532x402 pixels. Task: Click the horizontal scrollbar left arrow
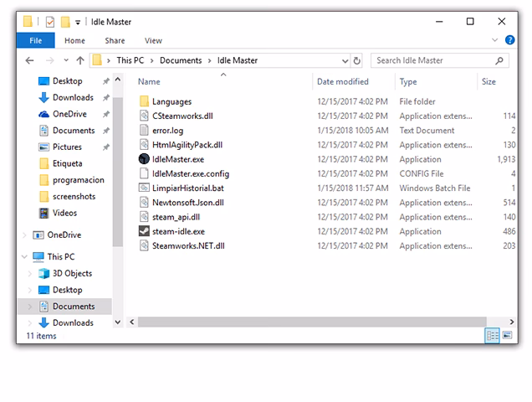click(x=132, y=322)
